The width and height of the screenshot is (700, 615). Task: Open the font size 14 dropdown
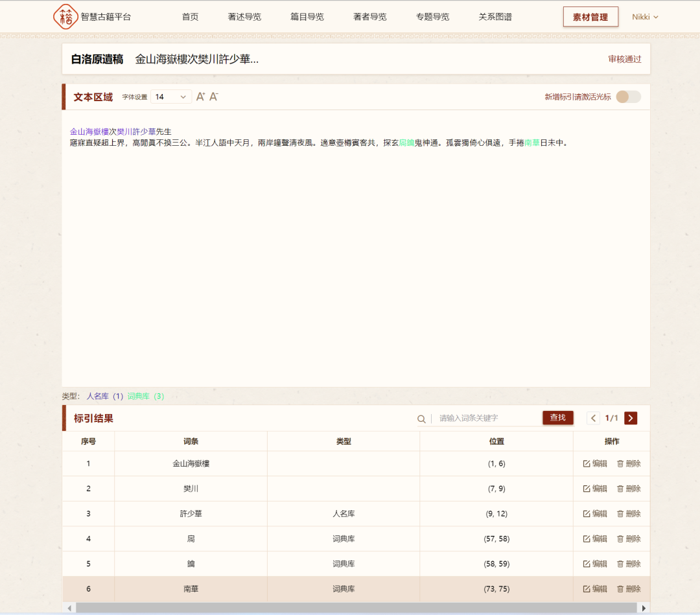171,97
